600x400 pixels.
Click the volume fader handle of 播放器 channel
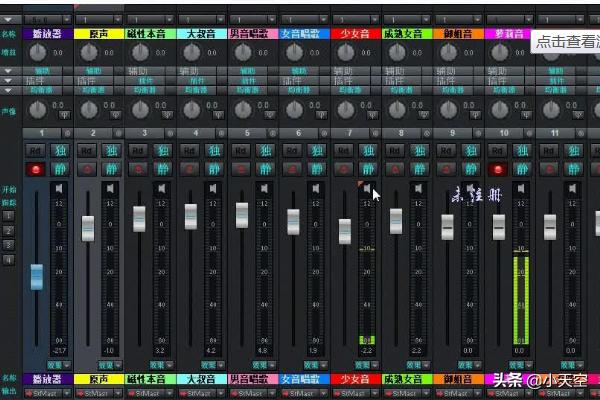coord(37,276)
